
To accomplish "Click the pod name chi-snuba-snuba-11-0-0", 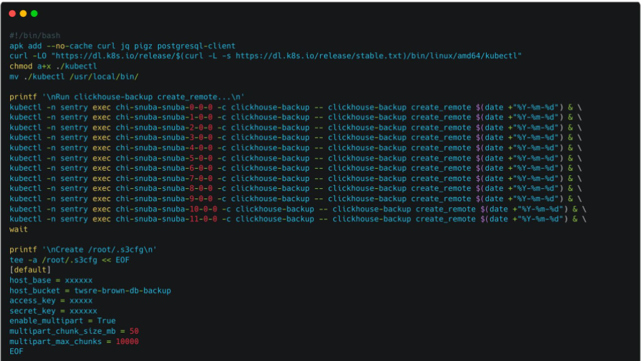I will coord(166,219).
